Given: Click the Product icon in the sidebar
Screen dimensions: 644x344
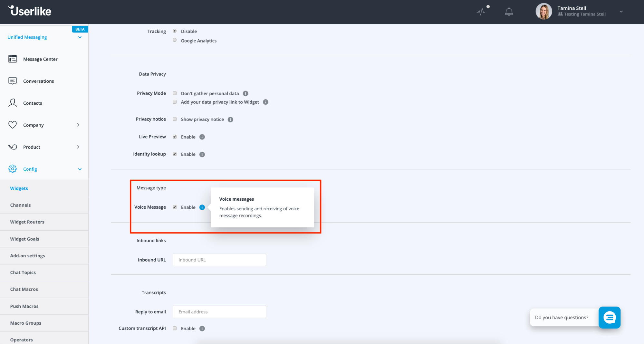Looking at the screenshot, I should 13,147.
